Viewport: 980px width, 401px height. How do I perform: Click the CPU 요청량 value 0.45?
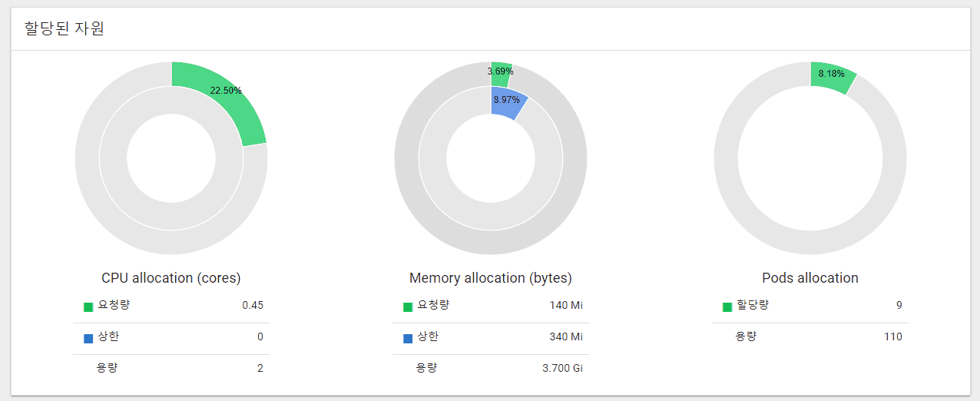[252, 305]
